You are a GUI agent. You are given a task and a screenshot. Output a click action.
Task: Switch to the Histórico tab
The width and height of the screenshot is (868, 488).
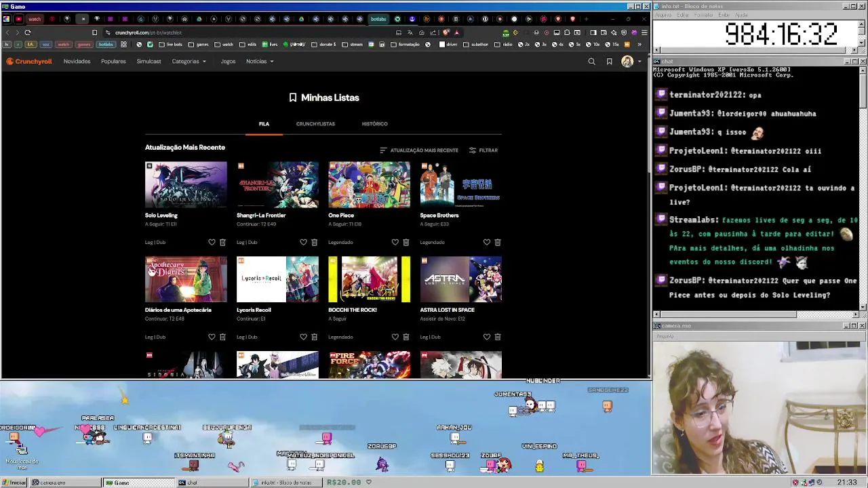[374, 124]
